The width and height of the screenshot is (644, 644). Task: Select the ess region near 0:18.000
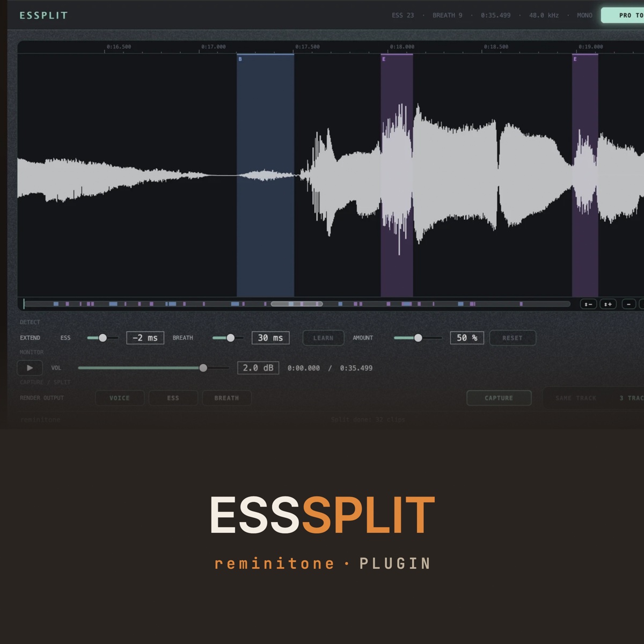(397, 175)
